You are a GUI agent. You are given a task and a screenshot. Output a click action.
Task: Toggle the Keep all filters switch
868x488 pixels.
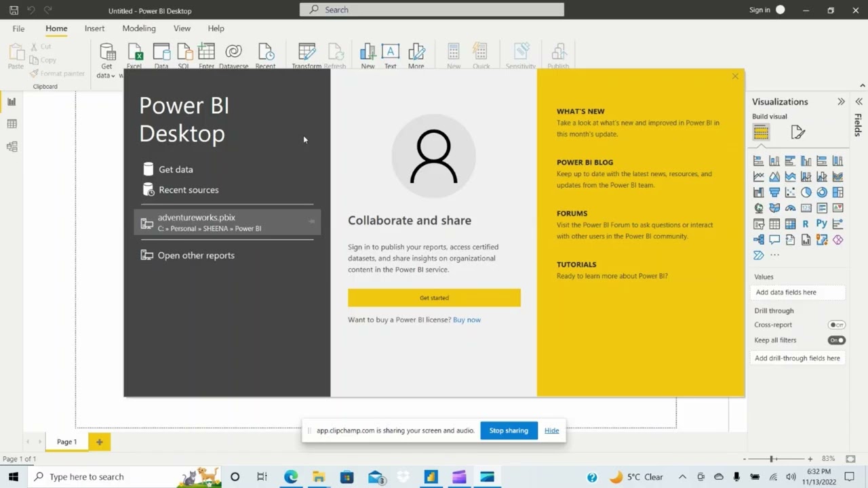[837, 340]
